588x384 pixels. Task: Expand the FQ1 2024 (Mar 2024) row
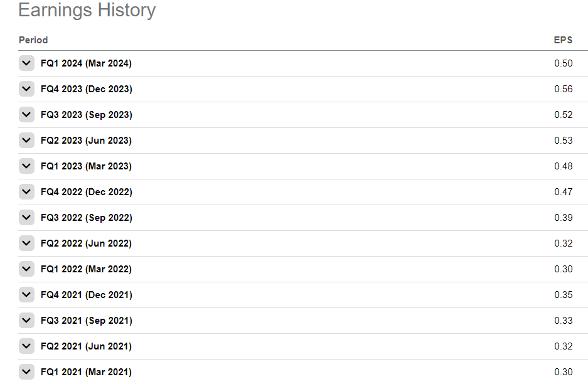pos(26,63)
